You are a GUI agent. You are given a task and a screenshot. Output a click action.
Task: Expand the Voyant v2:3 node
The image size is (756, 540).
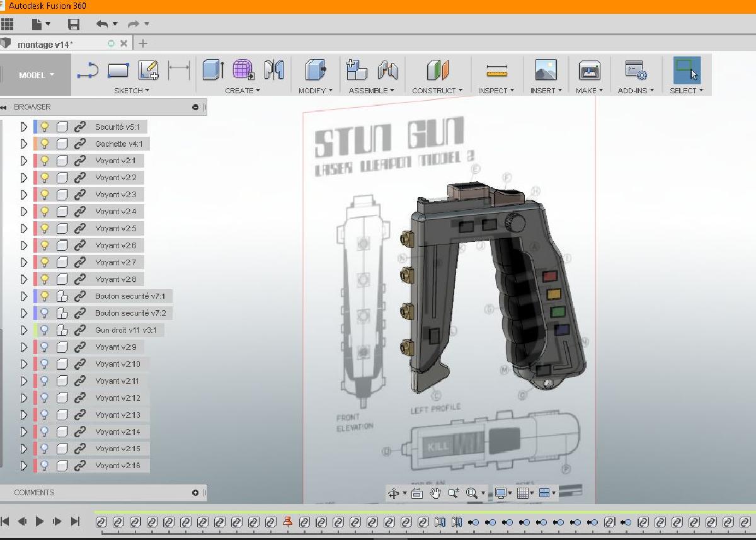tap(24, 195)
